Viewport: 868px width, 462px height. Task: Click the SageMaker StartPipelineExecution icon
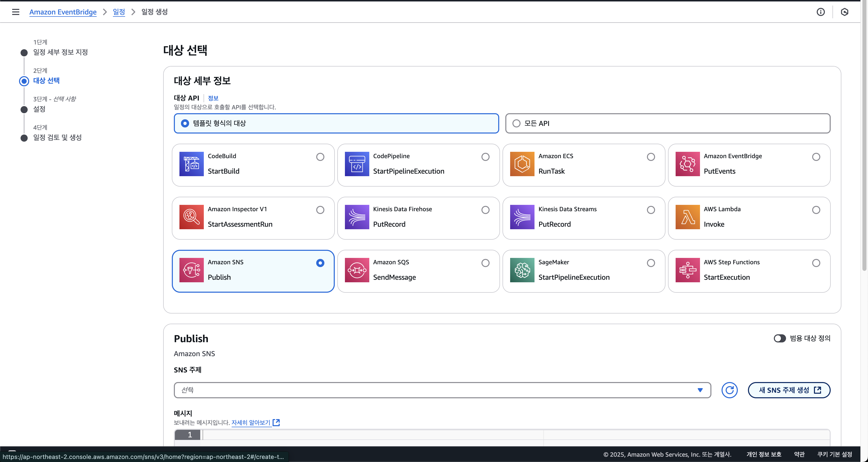point(522,270)
